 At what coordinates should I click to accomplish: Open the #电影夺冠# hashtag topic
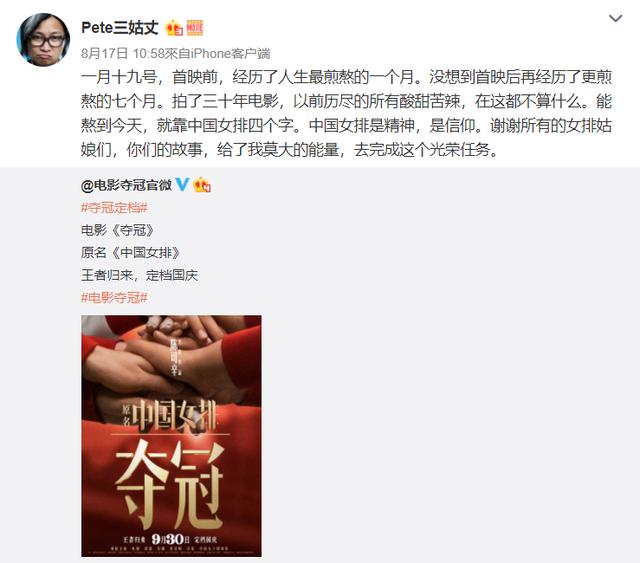[114, 298]
